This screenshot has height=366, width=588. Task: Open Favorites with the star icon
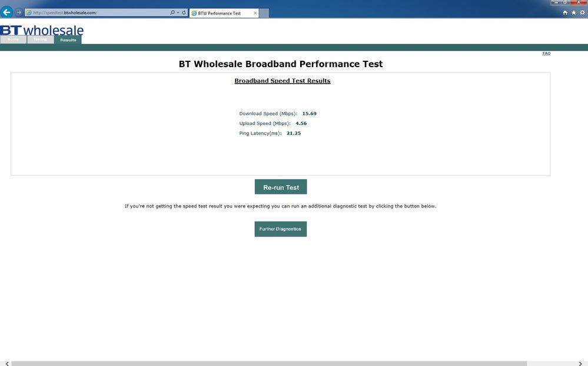point(574,12)
